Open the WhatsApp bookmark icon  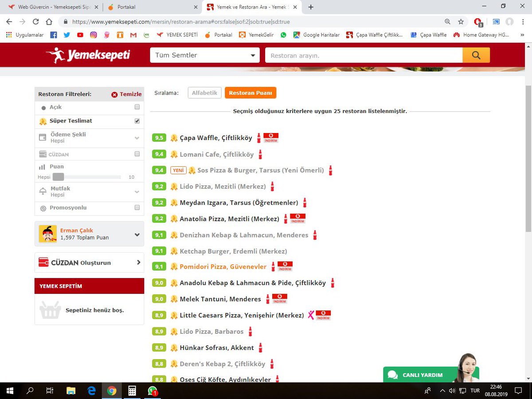click(x=283, y=35)
